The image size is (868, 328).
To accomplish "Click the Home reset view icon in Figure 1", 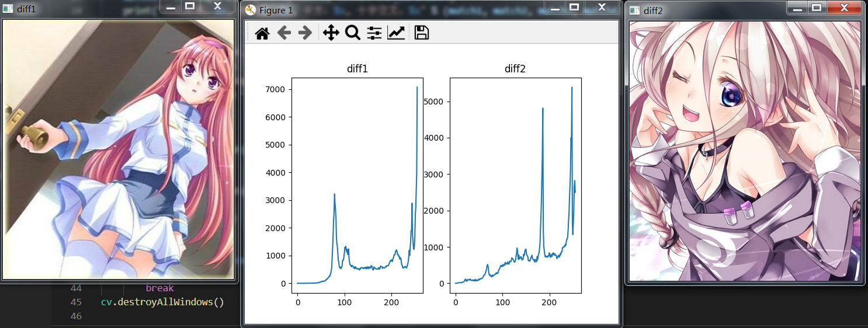I will (262, 33).
